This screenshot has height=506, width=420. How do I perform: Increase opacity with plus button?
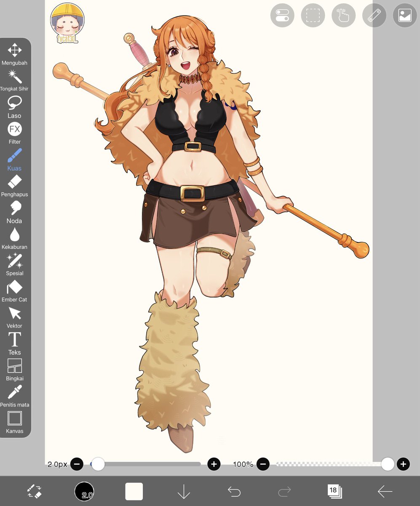pyautogui.click(x=403, y=464)
